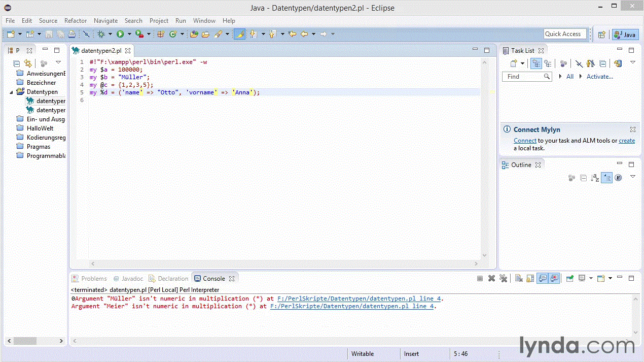
Task: Click the Open Task folder icon
Action: 205,34
